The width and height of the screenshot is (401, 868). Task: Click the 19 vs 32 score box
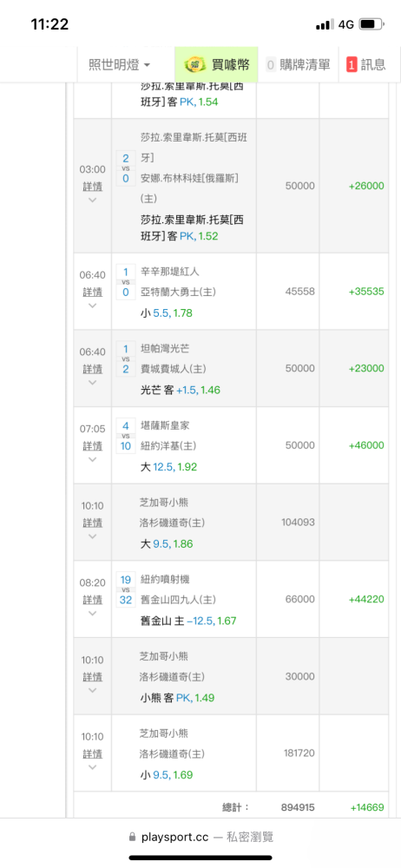point(126,589)
